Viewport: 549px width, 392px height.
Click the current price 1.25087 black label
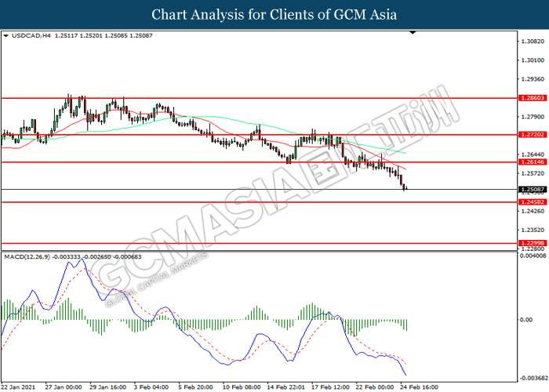pyautogui.click(x=533, y=190)
